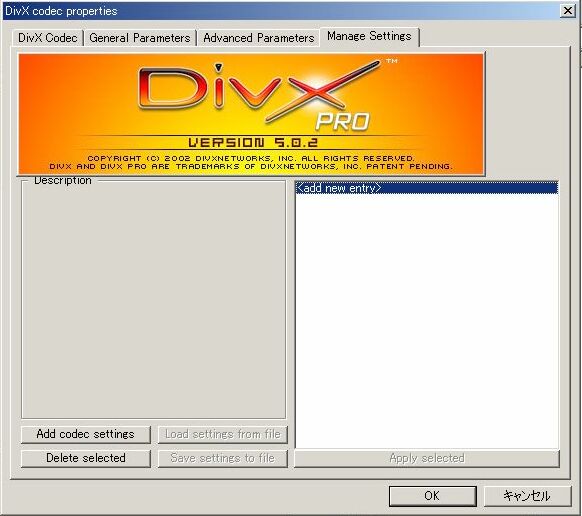Close the DivX codec properties window
Image resolution: width=582 pixels, height=516 pixels.
tap(568, 11)
